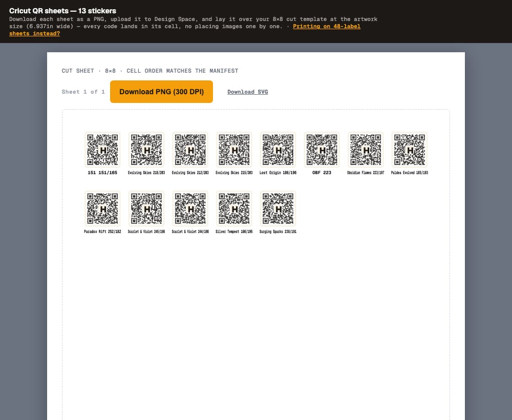Click the 'Silver Tempest 186/195' label text
Screen dimensions: 512x420
pyautogui.click(x=234, y=231)
